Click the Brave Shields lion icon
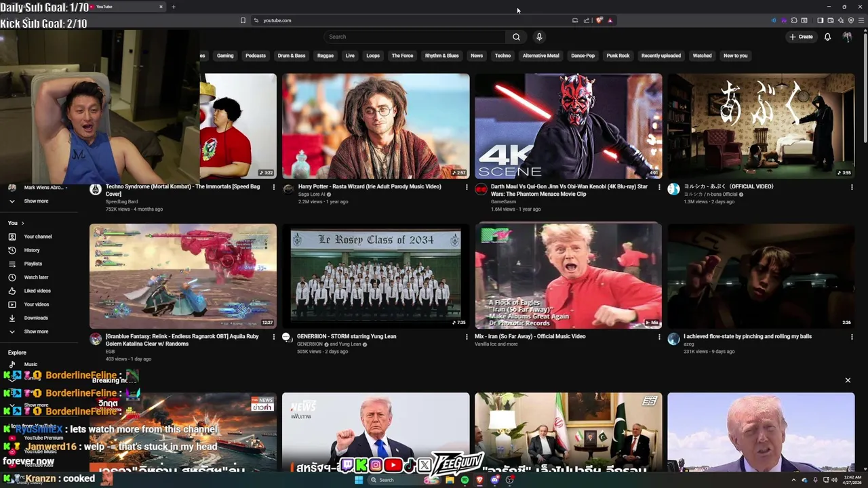 pyautogui.click(x=599, y=20)
